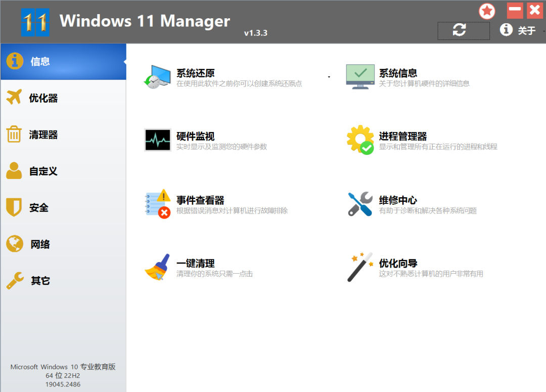This screenshot has width=546, height=392.
Task: Click the refresh arrows button
Action: pyautogui.click(x=464, y=31)
